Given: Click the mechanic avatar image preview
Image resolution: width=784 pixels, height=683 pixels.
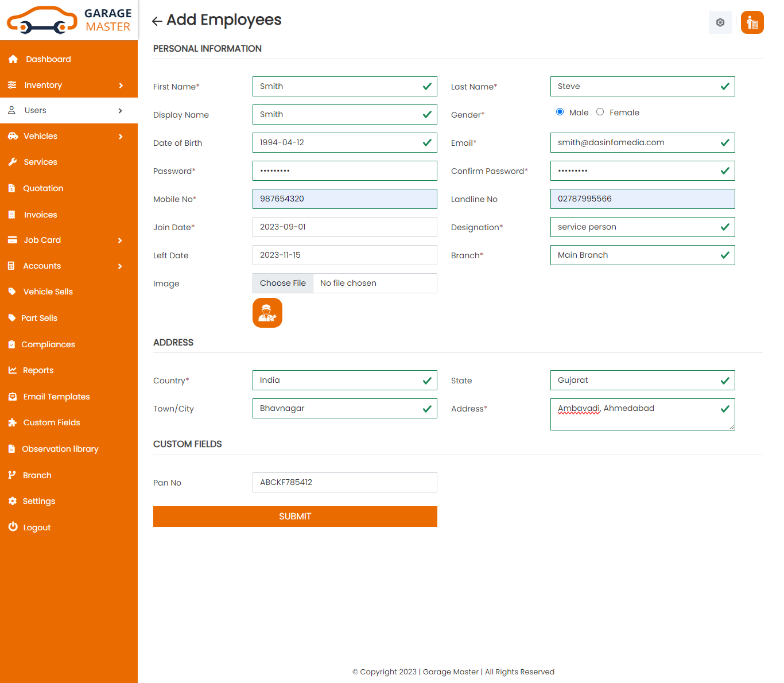Looking at the screenshot, I should coord(267,313).
